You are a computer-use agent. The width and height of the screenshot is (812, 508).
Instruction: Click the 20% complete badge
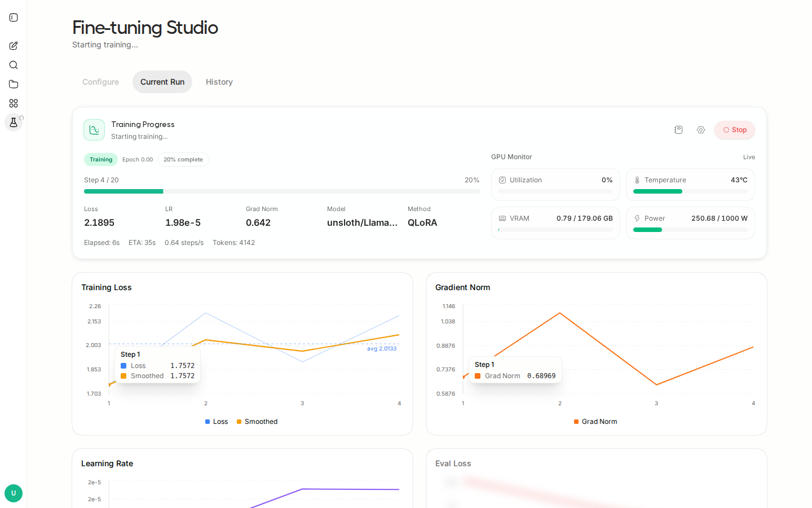coord(183,160)
